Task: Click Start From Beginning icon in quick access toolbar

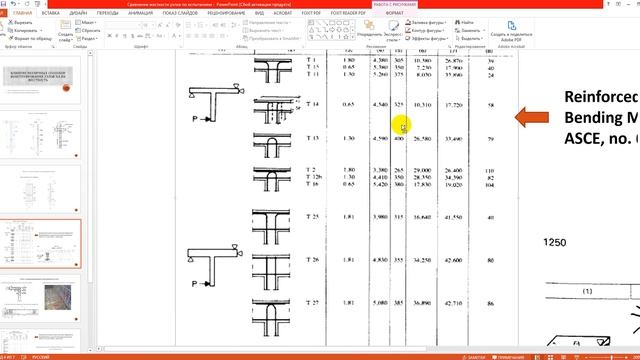Action: coord(38,4)
